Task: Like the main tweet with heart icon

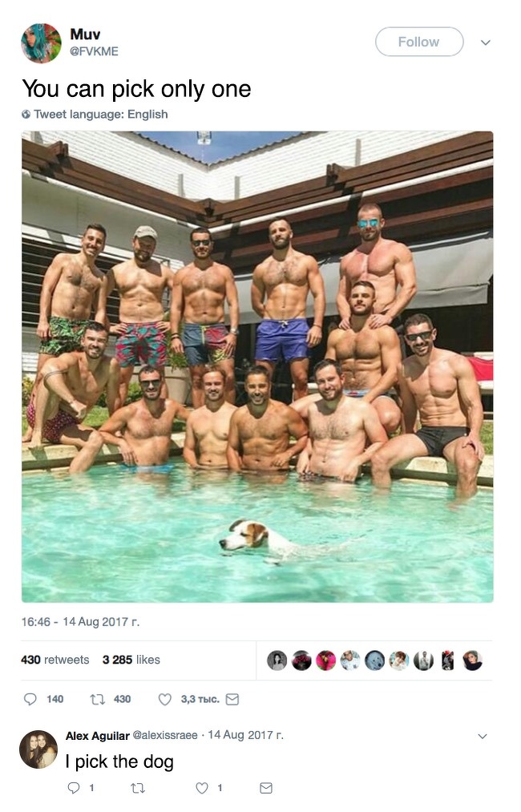Action: pyautogui.click(x=164, y=699)
